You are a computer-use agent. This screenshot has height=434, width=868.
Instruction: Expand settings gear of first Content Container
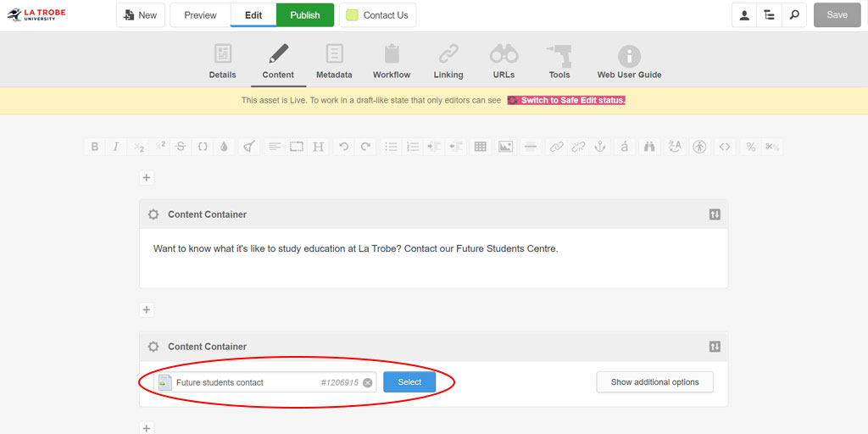[153, 214]
